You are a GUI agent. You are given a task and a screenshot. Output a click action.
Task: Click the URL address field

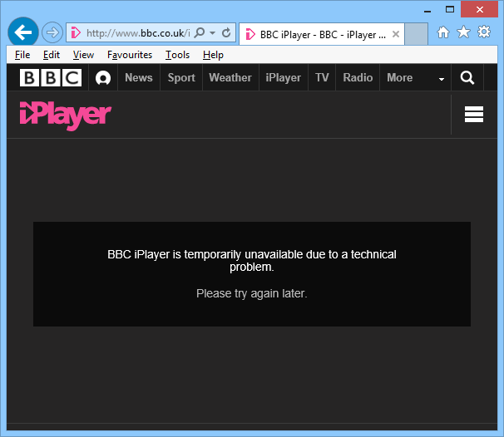[138, 32]
